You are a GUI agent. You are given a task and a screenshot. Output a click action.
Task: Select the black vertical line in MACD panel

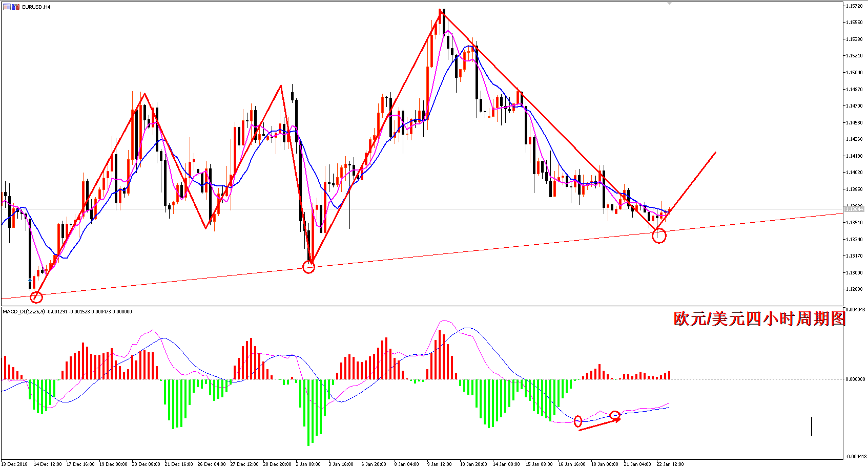click(812, 427)
